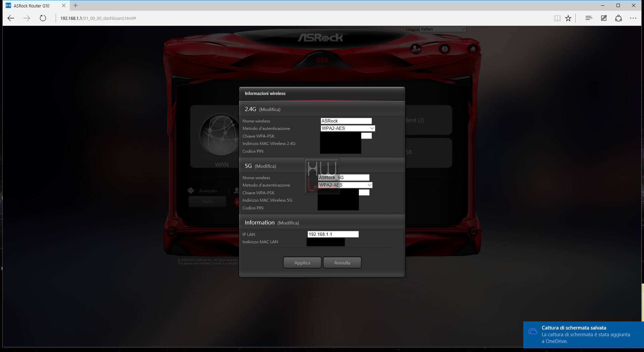The image size is (644, 352).
Task: Click the address bar URL
Action: click(98, 18)
